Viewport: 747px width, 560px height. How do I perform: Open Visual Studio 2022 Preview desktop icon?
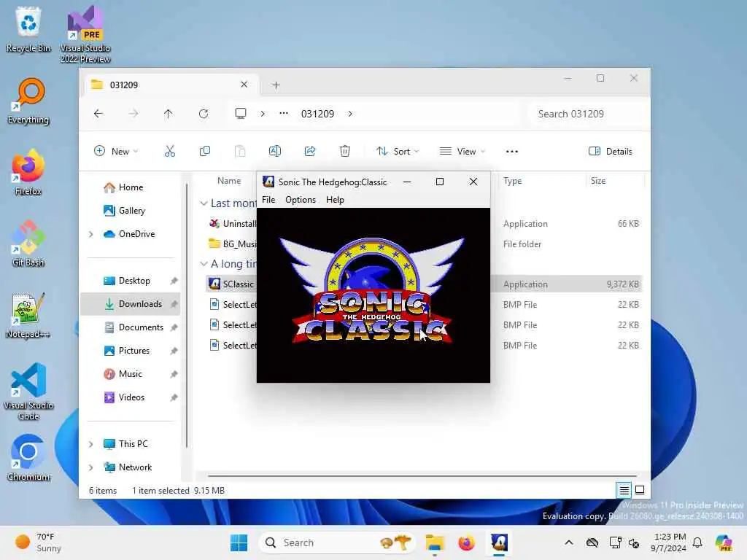(x=85, y=34)
